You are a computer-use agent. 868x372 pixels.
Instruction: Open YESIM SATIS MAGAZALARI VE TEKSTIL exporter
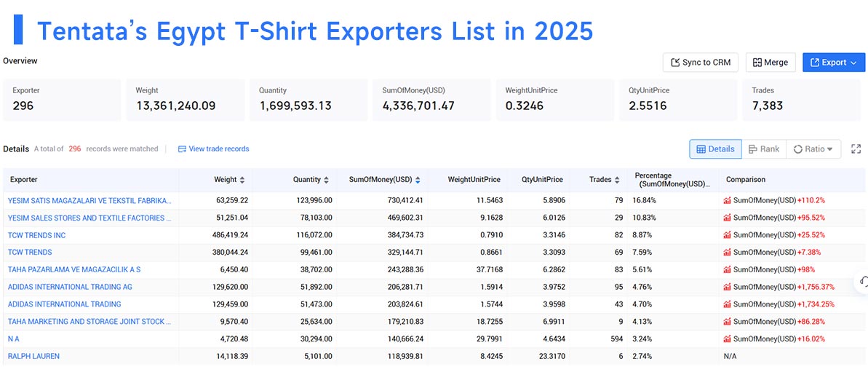(89, 200)
